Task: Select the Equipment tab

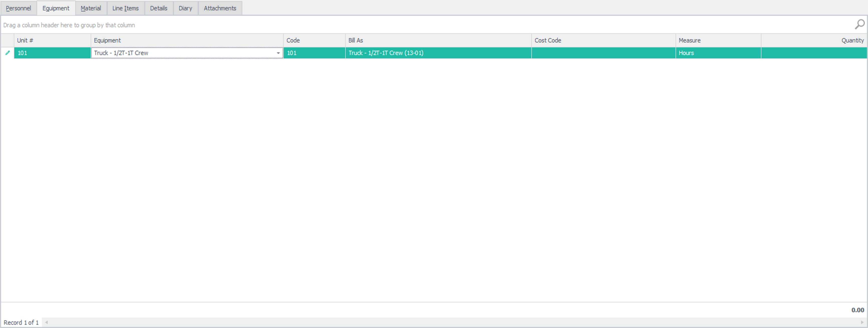Action: [56, 8]
